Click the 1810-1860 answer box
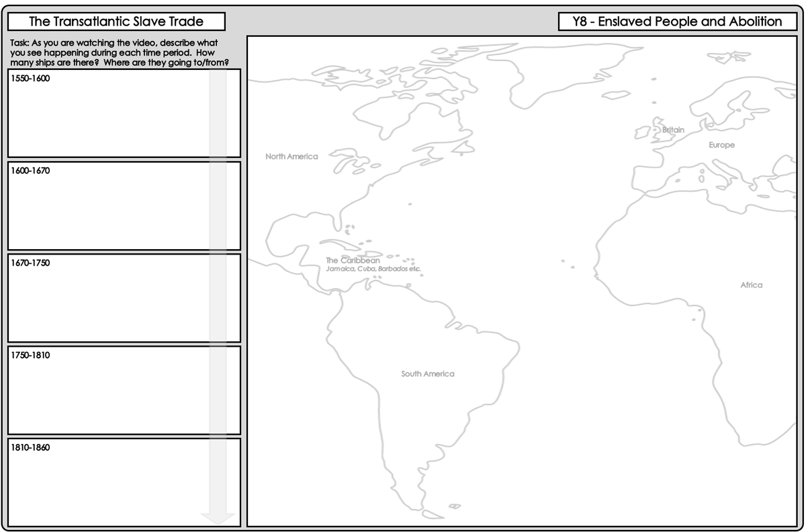This screenshot has width=806, height=532. click(124, 482)
